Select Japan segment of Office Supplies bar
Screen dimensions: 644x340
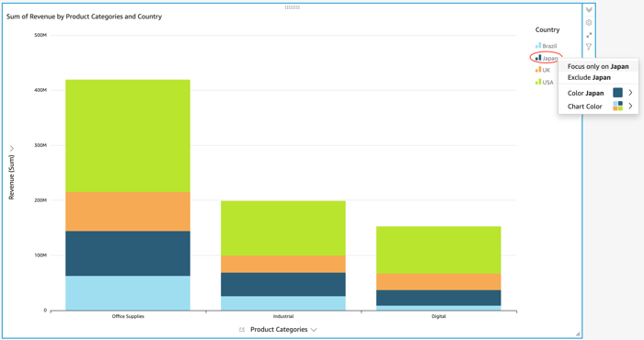coord(128,254)
